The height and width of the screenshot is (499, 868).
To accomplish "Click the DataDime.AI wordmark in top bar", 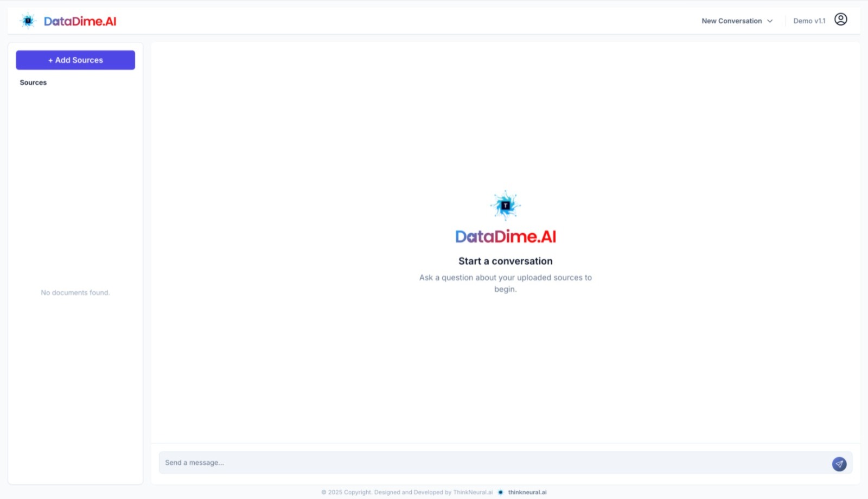I will (80, 21).
